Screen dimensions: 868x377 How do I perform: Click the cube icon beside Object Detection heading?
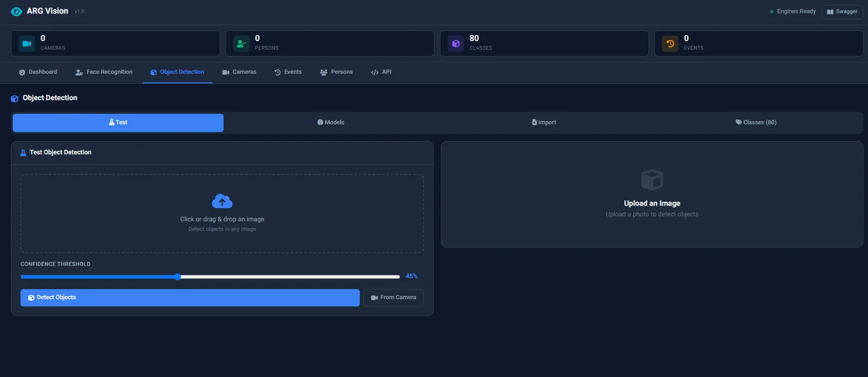[15, 99]
